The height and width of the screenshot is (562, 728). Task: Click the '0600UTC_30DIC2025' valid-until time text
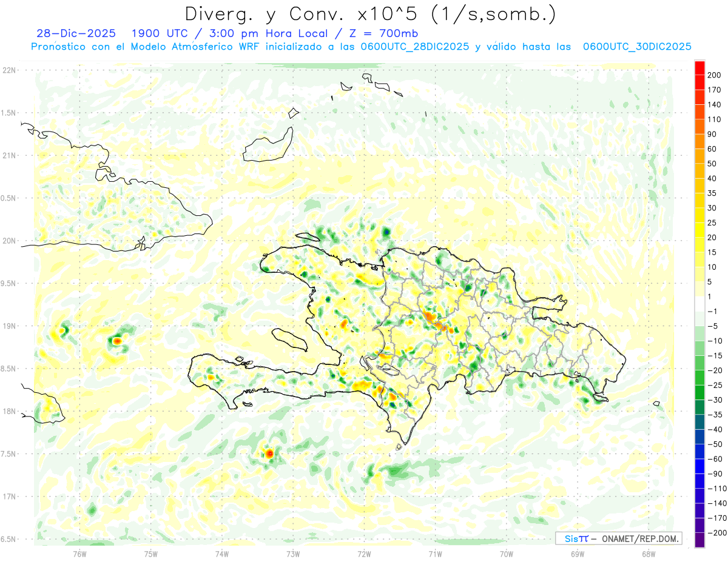pos(637,47)
